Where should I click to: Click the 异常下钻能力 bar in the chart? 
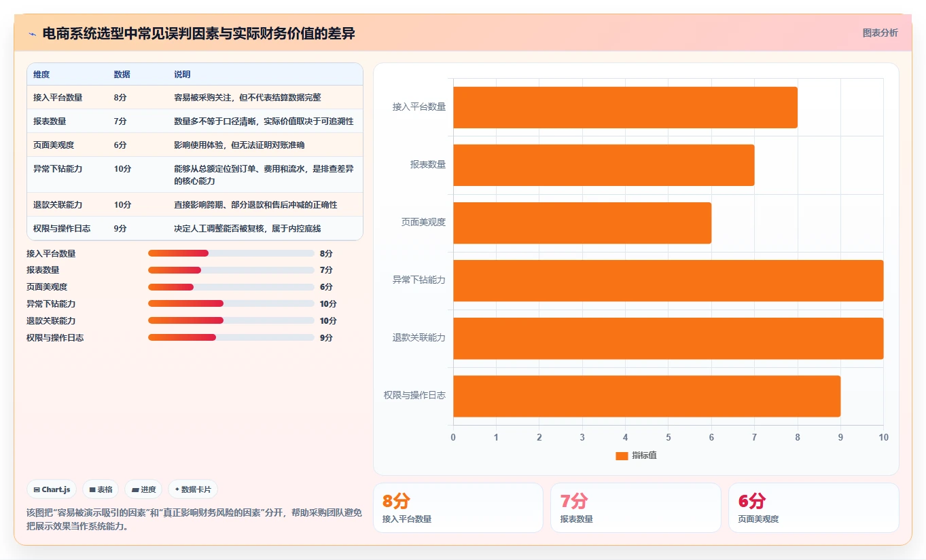tap(668, 280)
